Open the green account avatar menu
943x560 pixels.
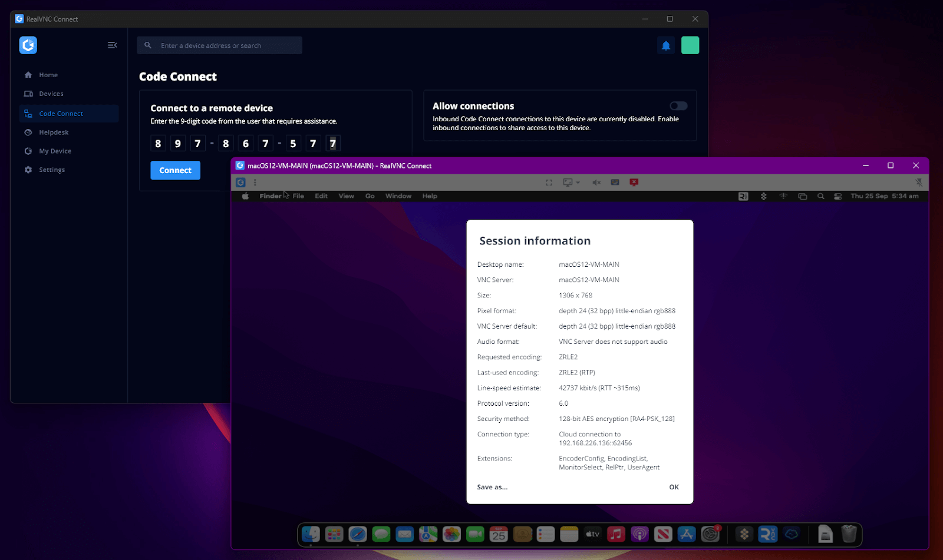pyautogui.click(x=690, y=45)
